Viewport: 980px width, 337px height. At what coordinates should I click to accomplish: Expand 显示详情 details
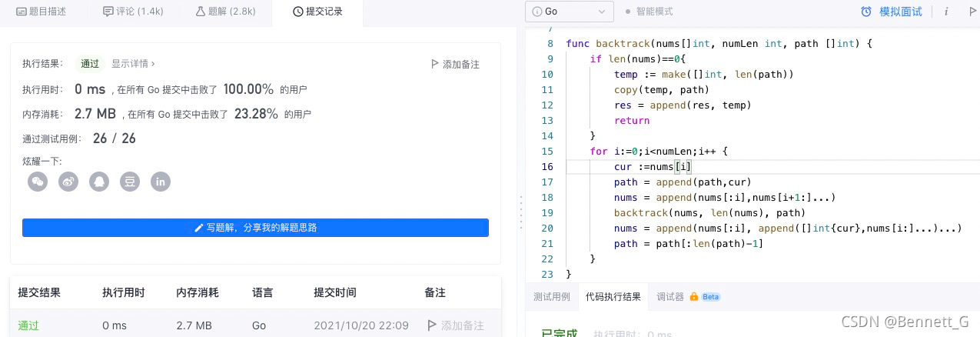pos(133,64)
